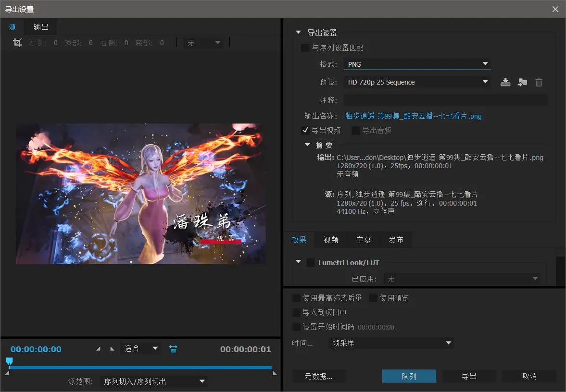Open the 字幕 tab

(364, 240)
